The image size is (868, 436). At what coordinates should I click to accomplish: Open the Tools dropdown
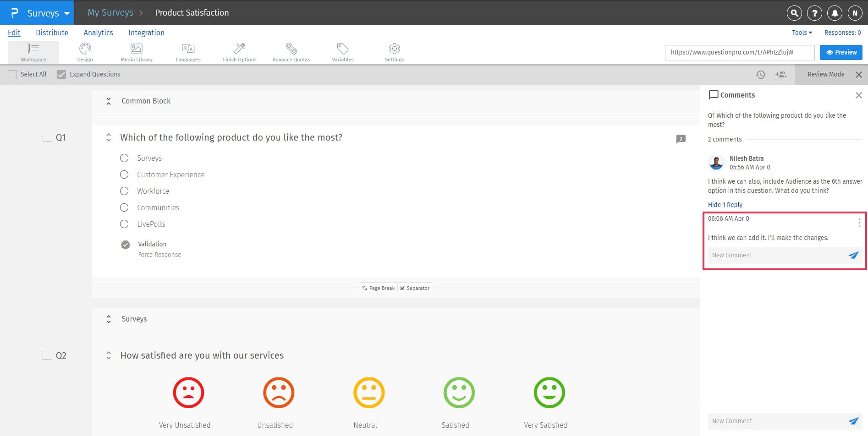pos(801,33)
